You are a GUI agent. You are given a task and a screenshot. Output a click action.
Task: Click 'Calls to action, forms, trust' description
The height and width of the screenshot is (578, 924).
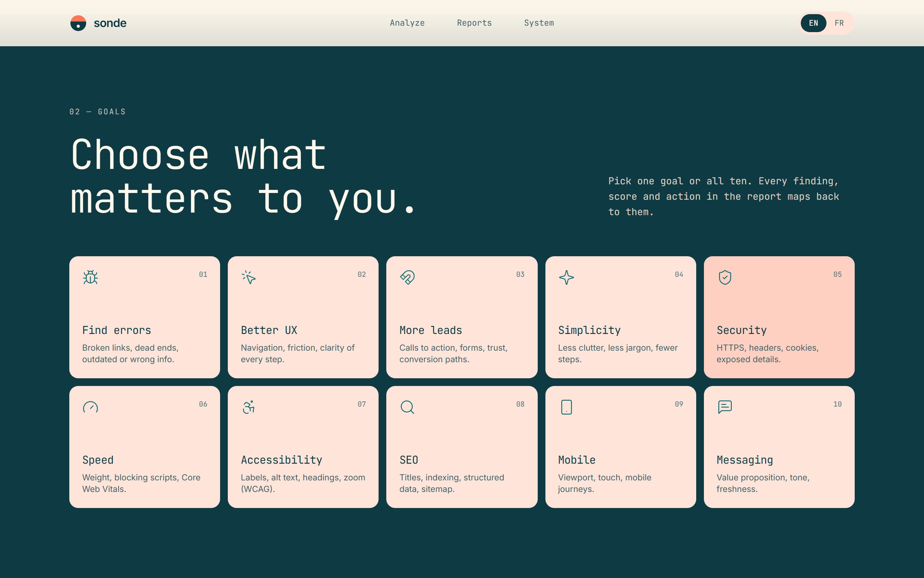(x=453, y=353)
